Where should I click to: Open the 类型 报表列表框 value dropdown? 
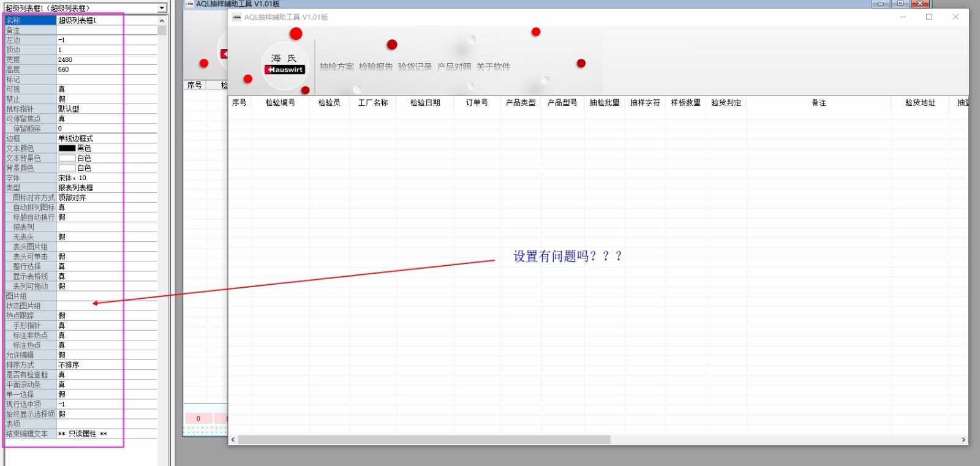[x=107, y=187]
